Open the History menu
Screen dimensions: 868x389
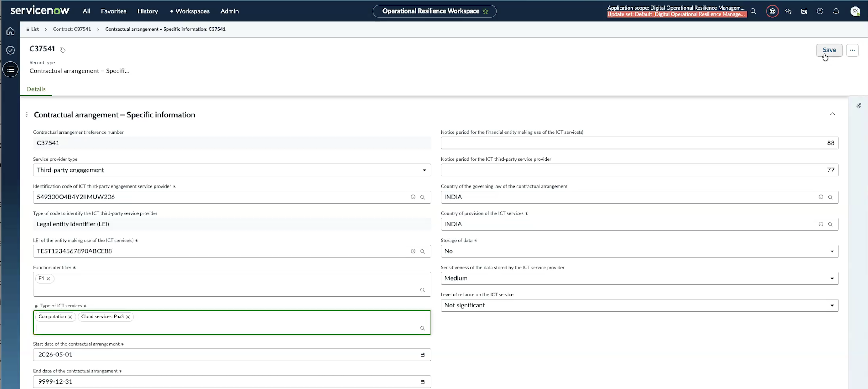click(x=147, y=11)
